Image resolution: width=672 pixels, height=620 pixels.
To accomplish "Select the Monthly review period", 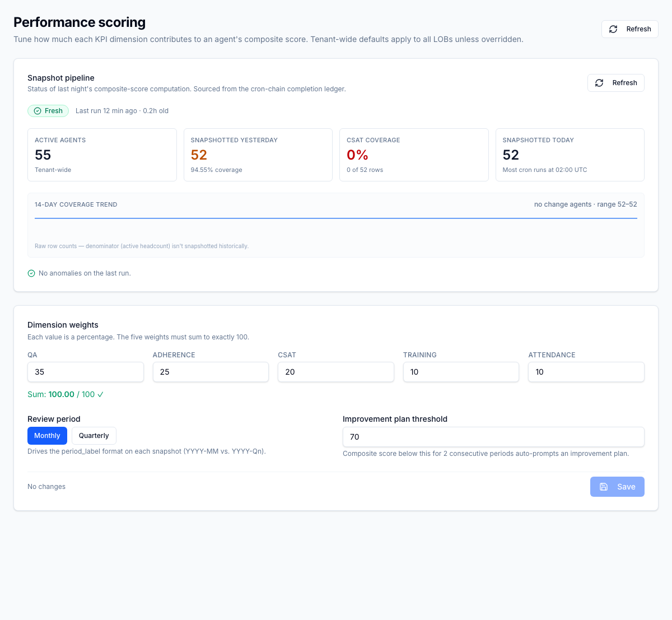I will tap(47, 436).
